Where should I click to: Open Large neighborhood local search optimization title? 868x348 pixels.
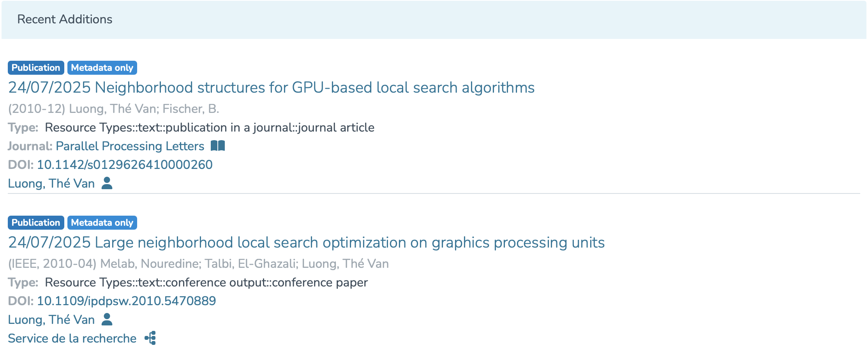point(306,243)
